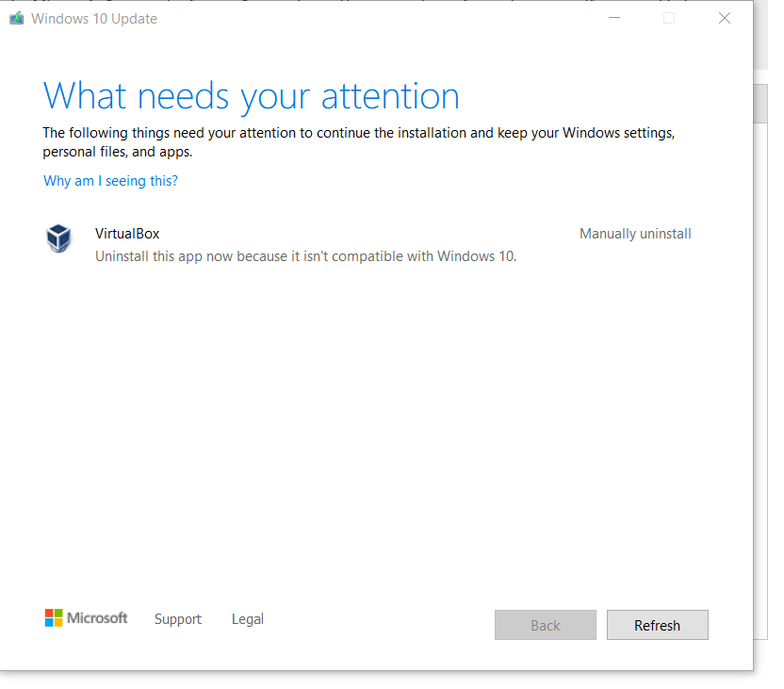Click the "Windows 10 Update" window title text
This screenshot has height=689, width=784.
(x=94, y=19)
